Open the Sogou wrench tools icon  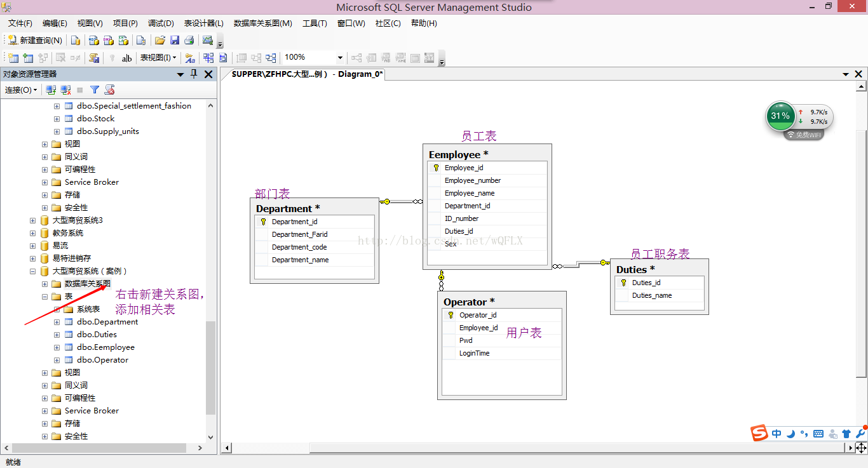pos(861,434)
